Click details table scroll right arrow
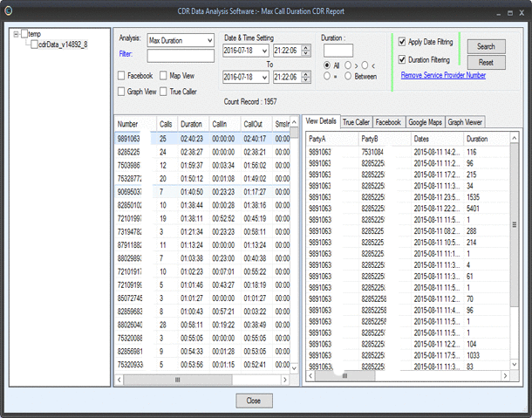The image size is (532, 418). click(x=505, y=375)
